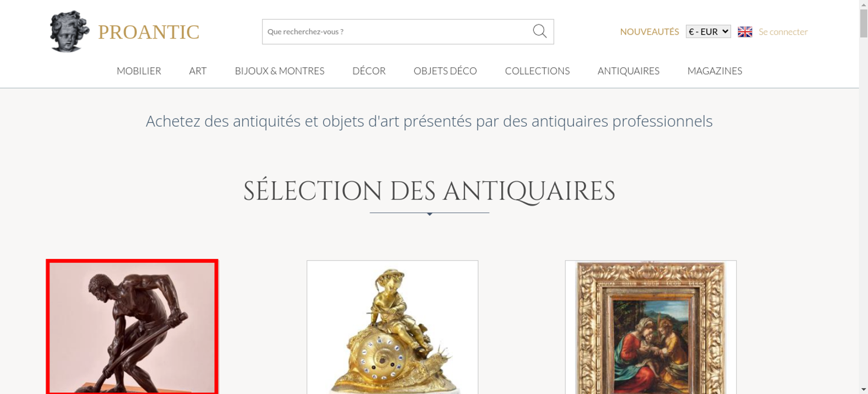Switch language via the UK flag icon
Viewport: 868px width, 394px height.
[745, 32]
